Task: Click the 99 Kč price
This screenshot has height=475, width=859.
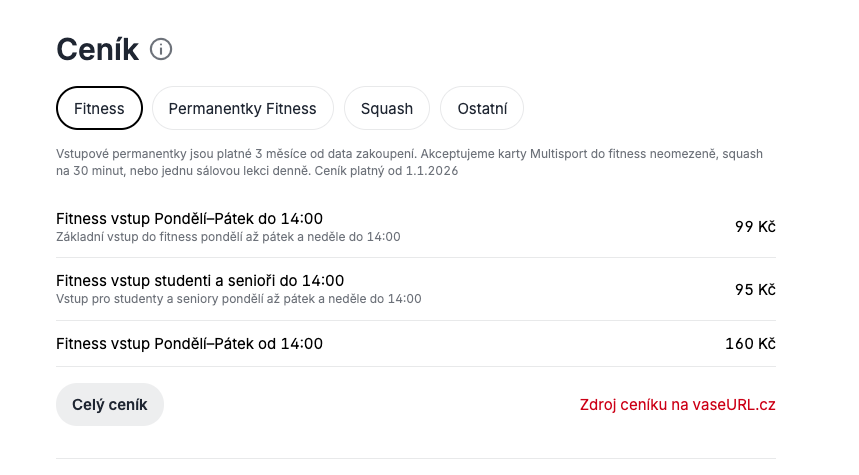Action: coord(755,227)
